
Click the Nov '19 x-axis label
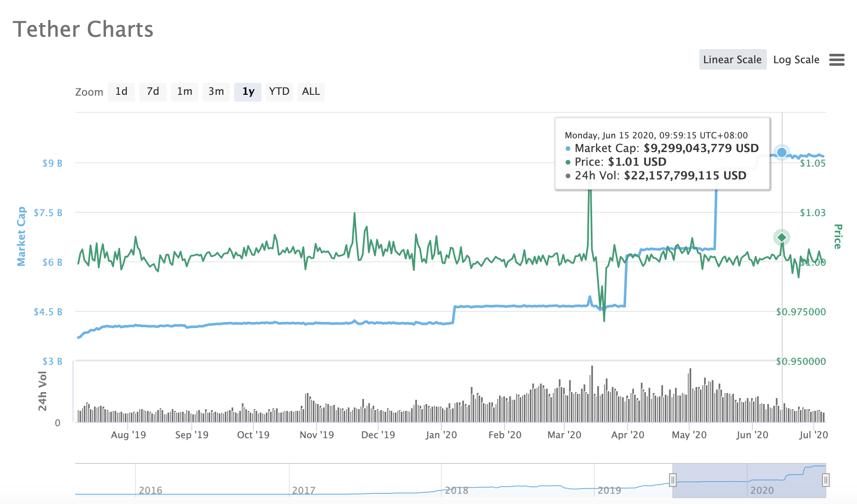(x=317, y=435)
